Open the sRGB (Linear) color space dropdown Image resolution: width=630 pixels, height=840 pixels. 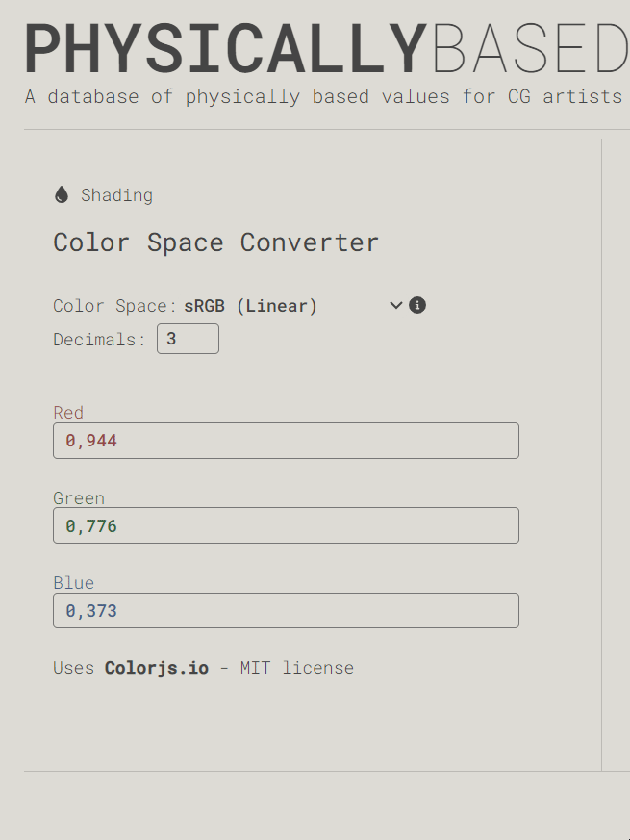click(x=293, y=306)
